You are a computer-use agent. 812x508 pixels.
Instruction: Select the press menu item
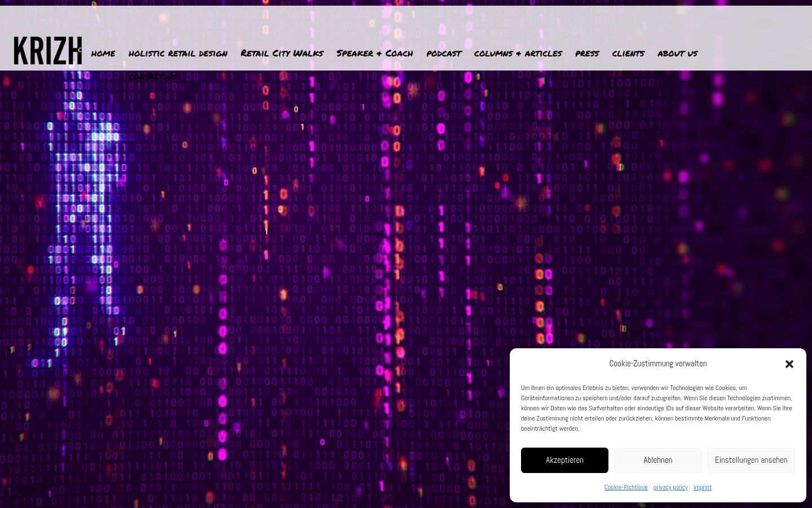coord(587,53)
